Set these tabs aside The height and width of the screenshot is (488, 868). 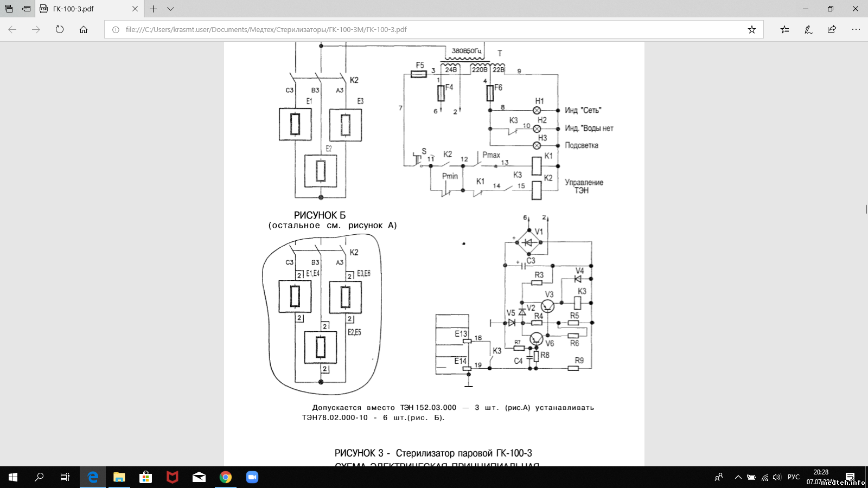(26, 9)
